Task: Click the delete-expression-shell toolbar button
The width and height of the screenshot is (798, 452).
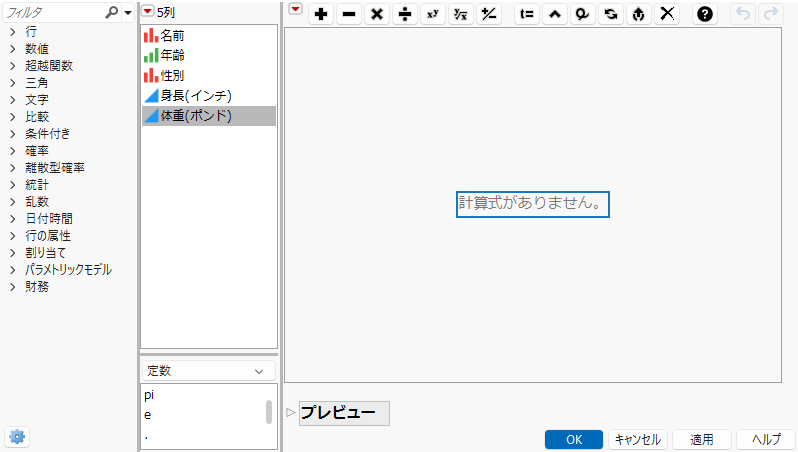Action: (583, 14)
